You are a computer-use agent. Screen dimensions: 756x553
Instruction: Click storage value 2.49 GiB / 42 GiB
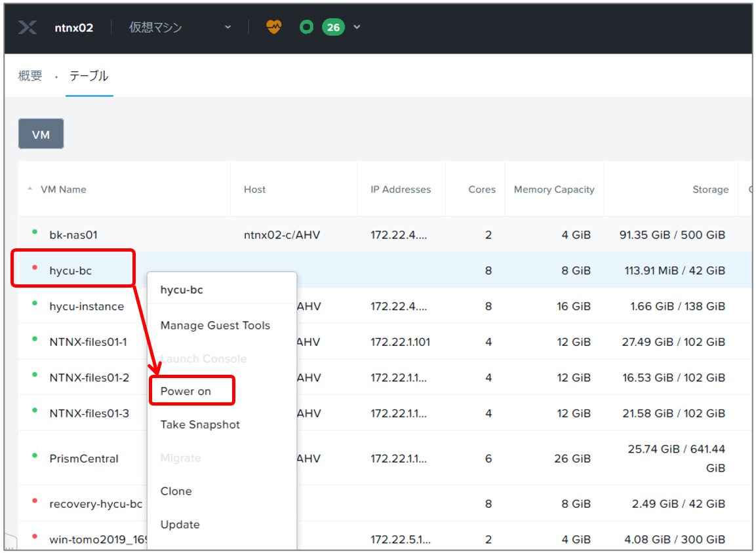(x=679, y=504)
